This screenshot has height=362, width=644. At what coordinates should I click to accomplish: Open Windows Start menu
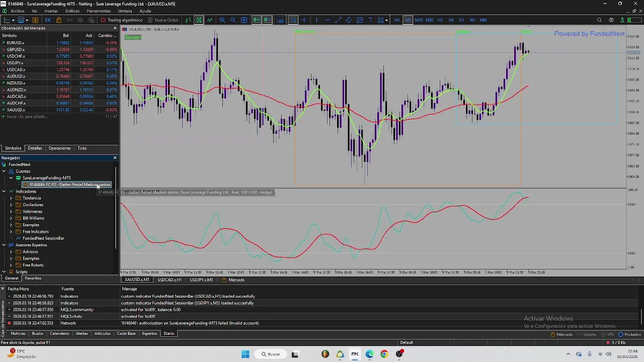tap(245, 354)
